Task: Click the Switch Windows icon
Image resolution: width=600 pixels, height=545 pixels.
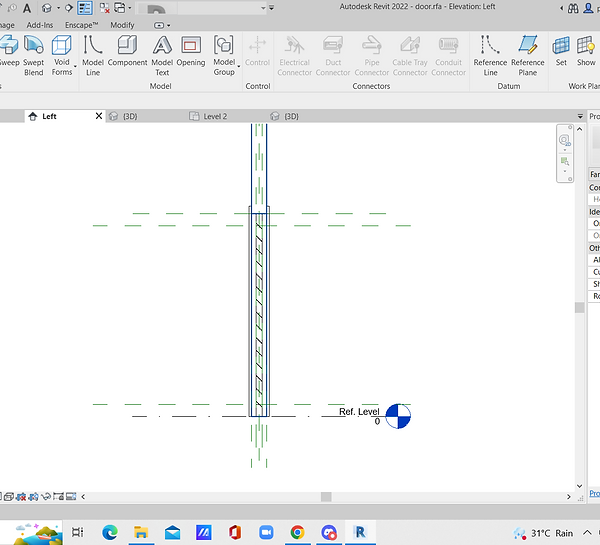Action: [x=120, y=8]
